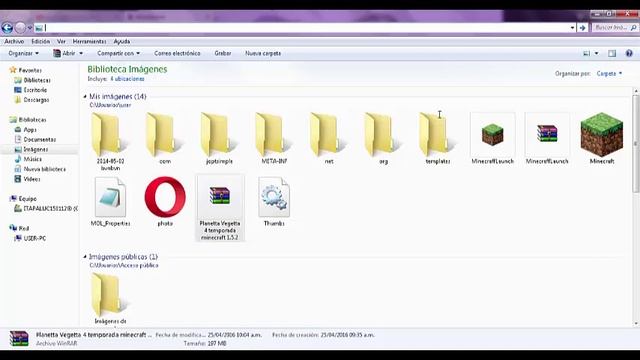Open Red in navigation pane
Image resolution: width=640 pixels, height=360 pixels.
pos(24,228)
